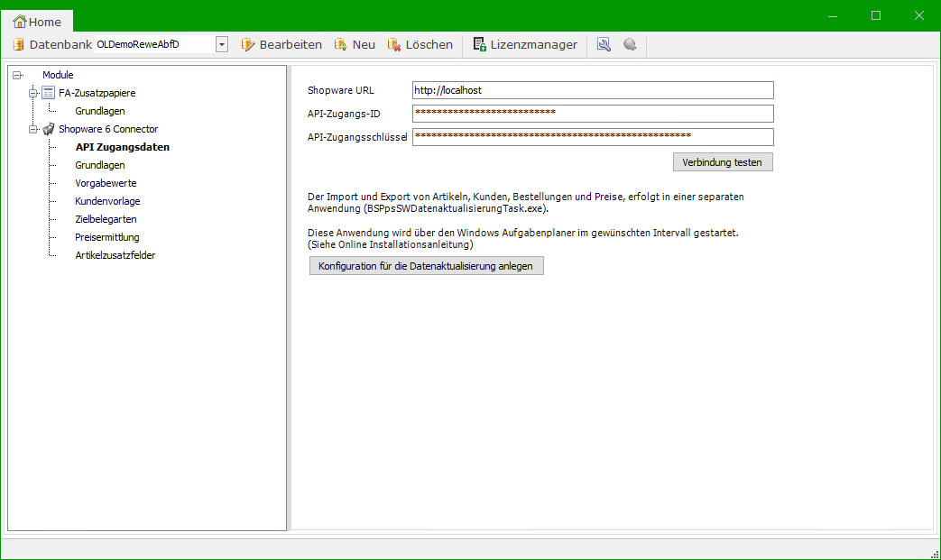941x560 pixels.
Task: Click the Datenbank barrel icon
Action: (18, 44)
